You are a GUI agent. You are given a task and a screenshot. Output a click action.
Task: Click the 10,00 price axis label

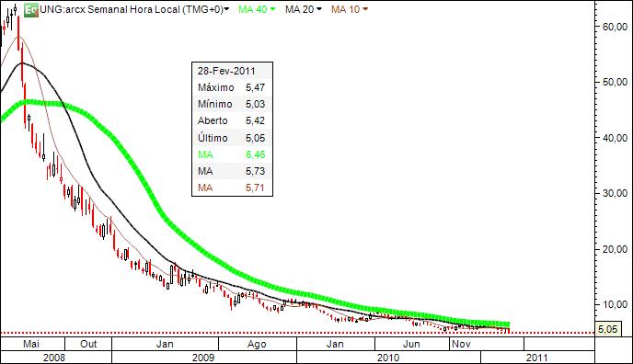615,304
